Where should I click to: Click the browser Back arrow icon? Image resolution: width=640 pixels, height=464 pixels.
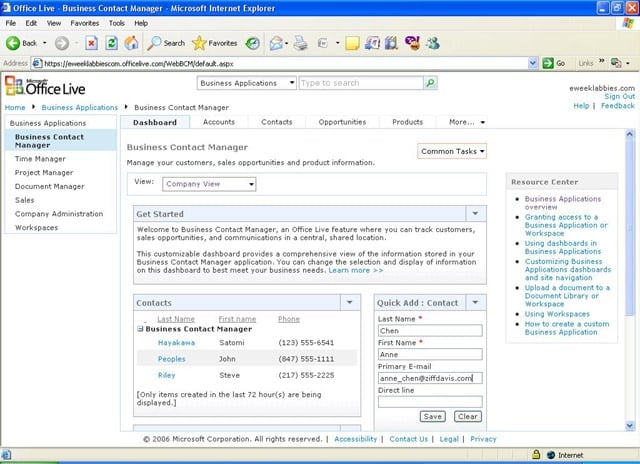[x=13, y=43]
